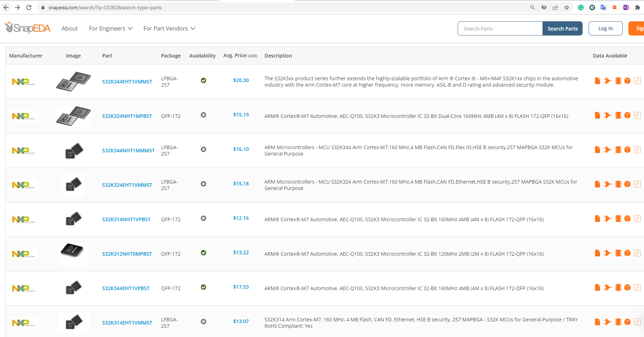View the 3D model icon for S32K324EHT1VMMST

click(x=627, y=184)
